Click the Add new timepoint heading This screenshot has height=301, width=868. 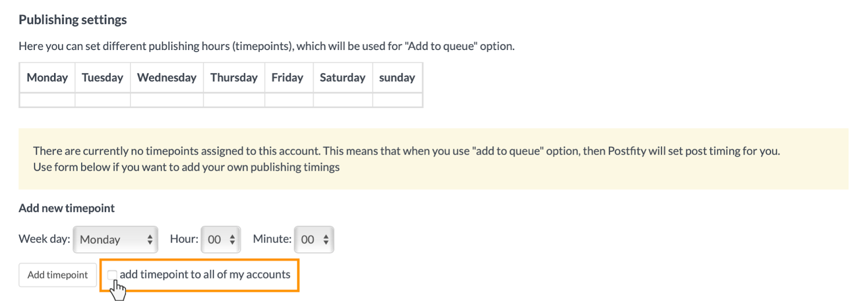tap(67, 208)
